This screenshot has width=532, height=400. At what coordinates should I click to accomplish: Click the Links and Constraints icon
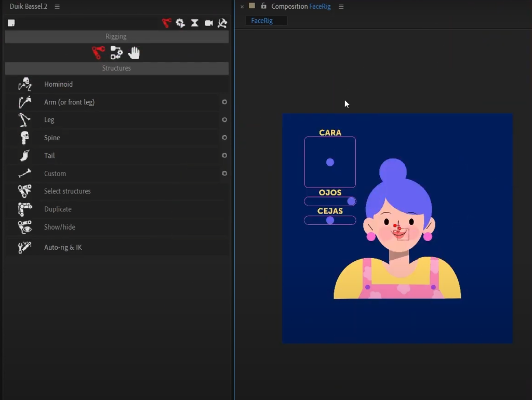coord(116,52)
